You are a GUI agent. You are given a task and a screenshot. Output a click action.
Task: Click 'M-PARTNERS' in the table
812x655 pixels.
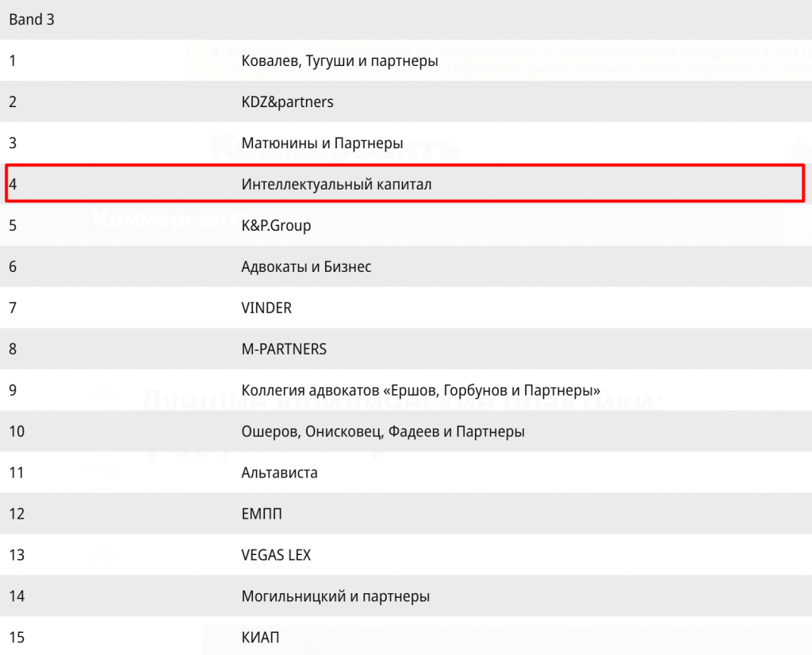point(284,349)
